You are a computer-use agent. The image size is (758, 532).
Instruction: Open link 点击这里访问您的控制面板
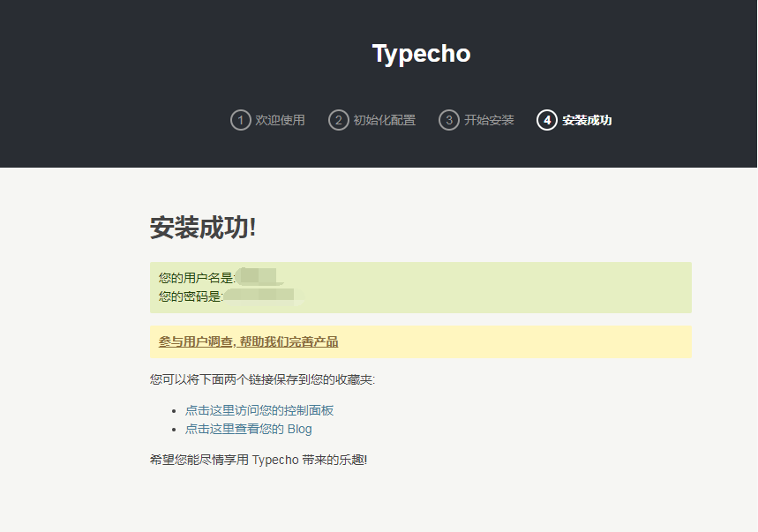[x=259, y=410]
